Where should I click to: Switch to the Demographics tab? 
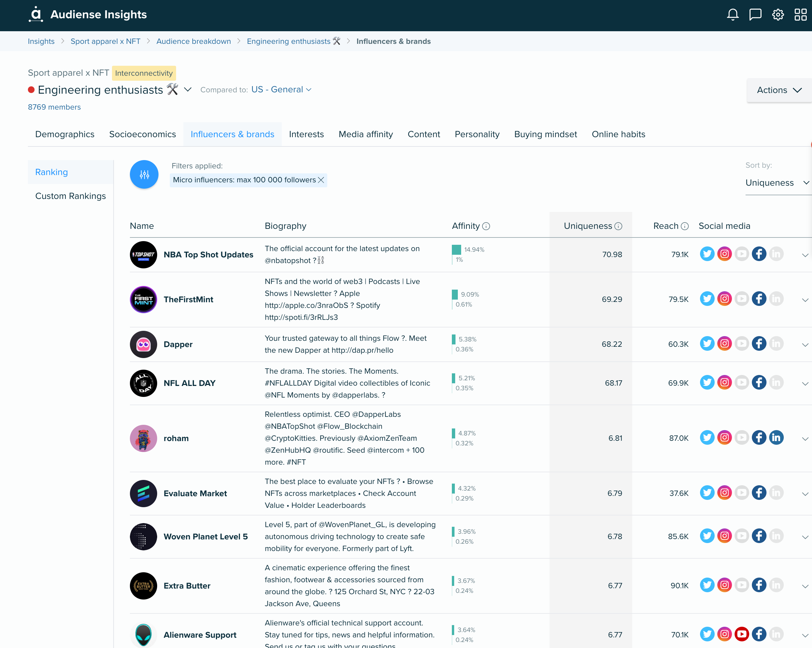[x=65, y=135]
